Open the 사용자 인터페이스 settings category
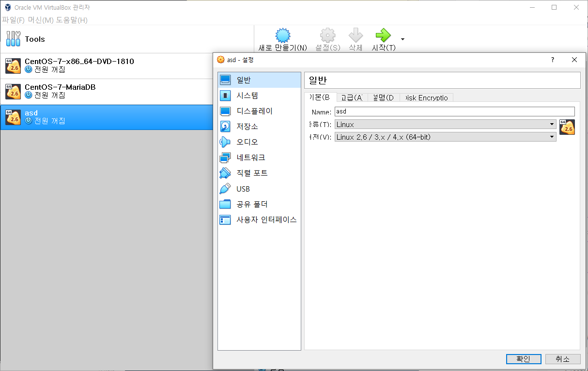Screen dimensions: 588x371 click(x=259, y=220)
